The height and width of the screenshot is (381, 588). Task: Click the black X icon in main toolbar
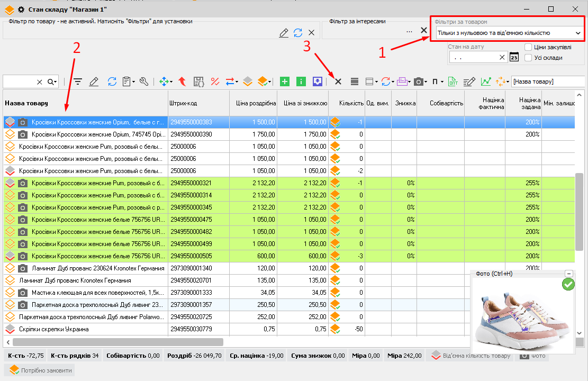point(338,81)
